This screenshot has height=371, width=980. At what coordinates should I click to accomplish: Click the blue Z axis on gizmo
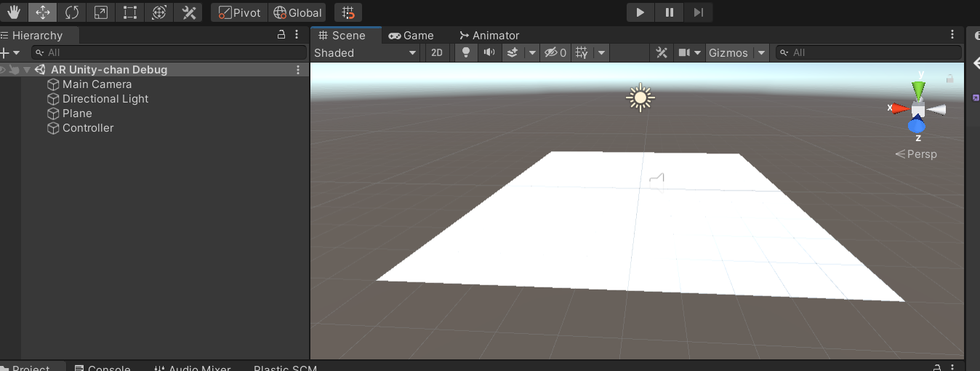tap(917, 126)
